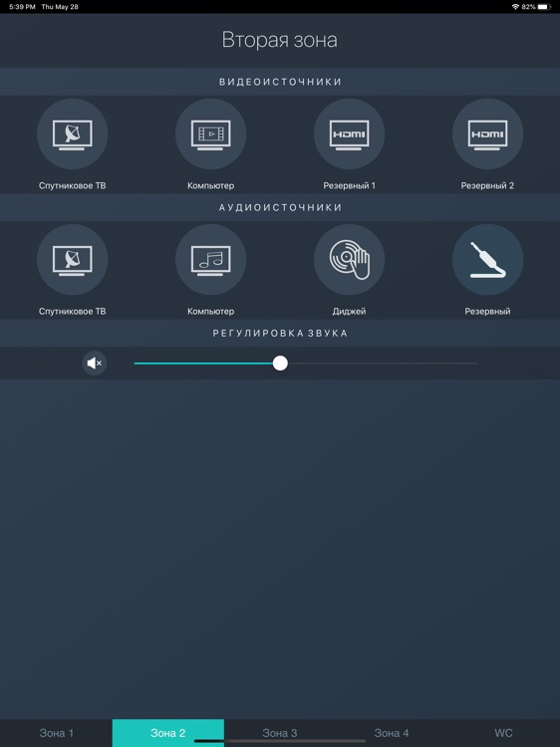Tap the Thu May 28 date in status bar
The height and width of the screenshot is (747, 560).
click(60, 7)
